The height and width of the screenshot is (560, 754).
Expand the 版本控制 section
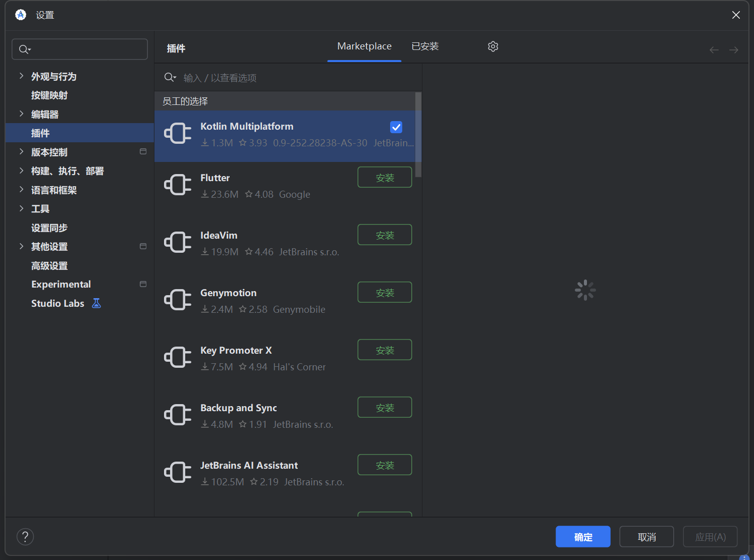click(x=21, y=151)
